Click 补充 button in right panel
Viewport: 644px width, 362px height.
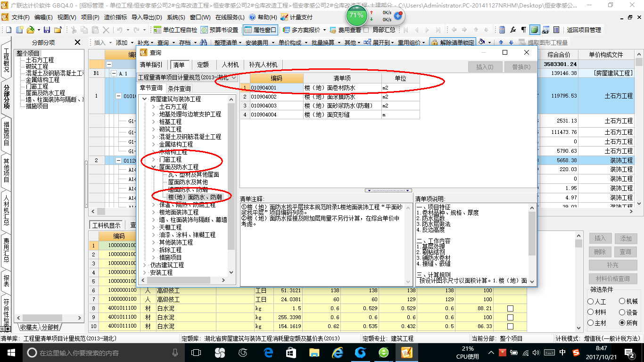[x=612, y=265]
